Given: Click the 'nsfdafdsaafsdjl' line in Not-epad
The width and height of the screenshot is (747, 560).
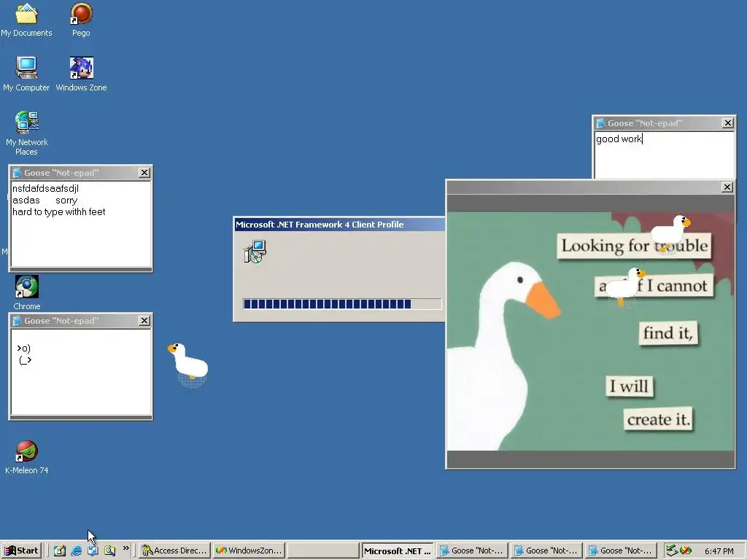Looking at the screenshot, I should coord(45,189).
